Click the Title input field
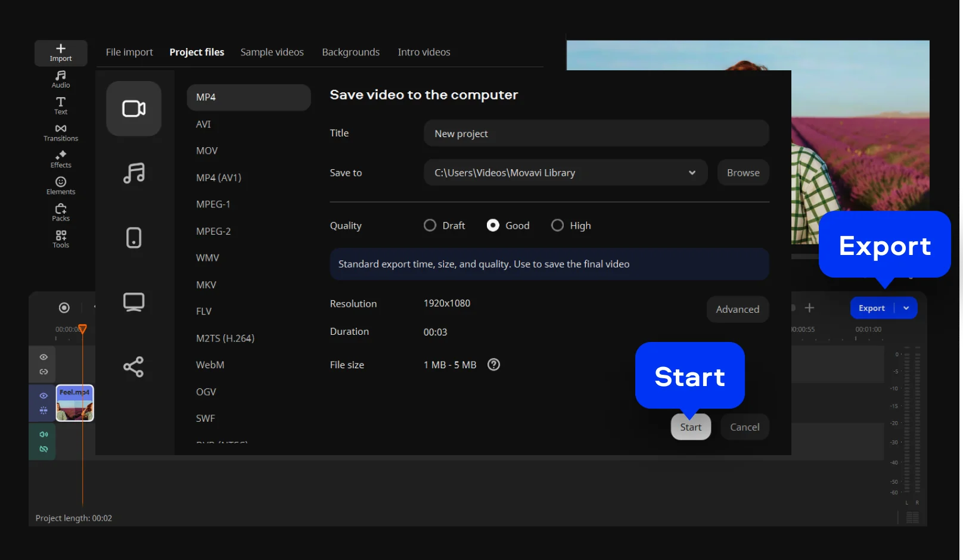 596,133
